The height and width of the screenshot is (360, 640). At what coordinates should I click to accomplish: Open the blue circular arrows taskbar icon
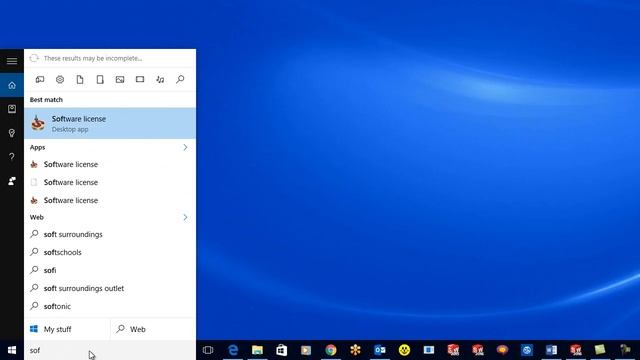click(x=527, y=350)
